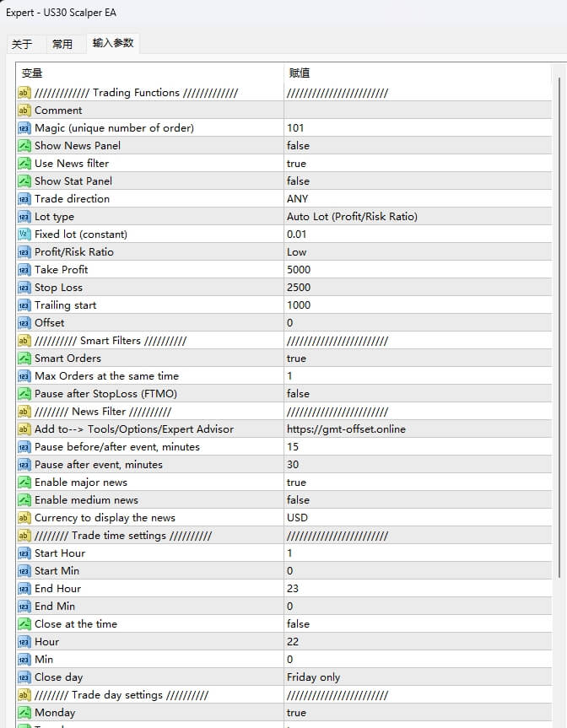Click the Start Hour integer icon
This screenshot has height=728, width=567.
pos(24,553)
